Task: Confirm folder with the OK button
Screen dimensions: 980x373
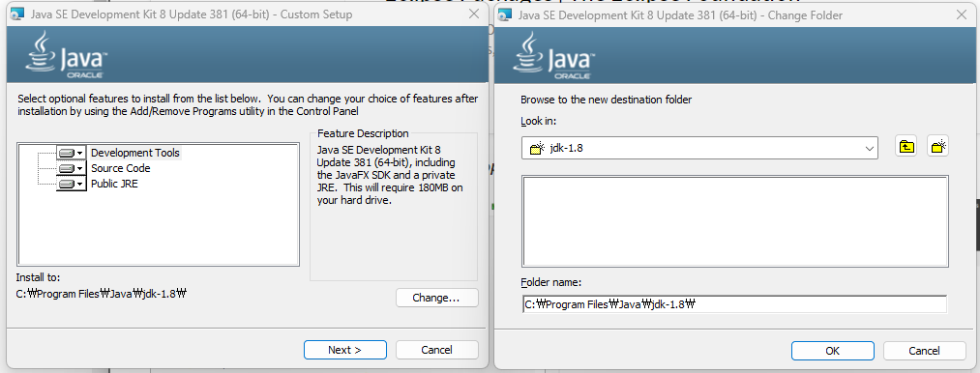Action: coord(833,351)
